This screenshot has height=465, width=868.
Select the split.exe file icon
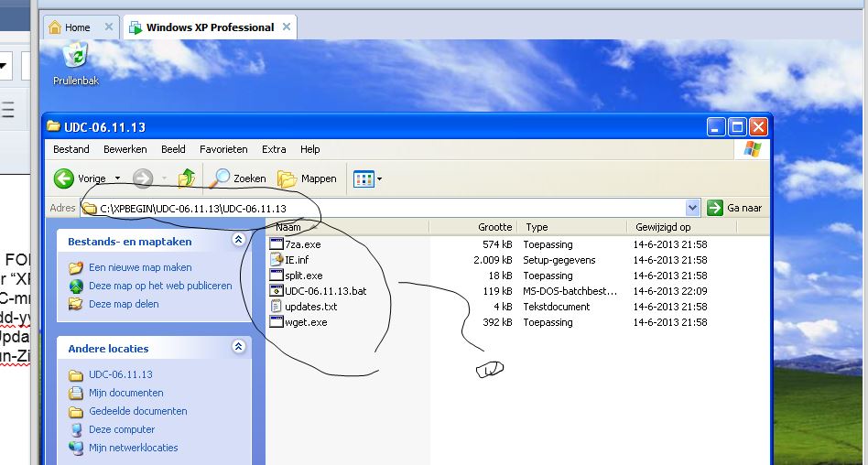tap(277, 276)
